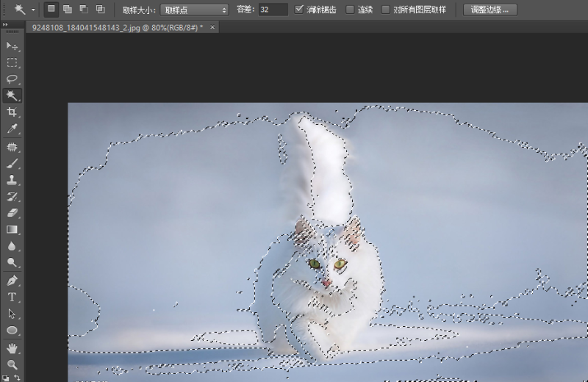Click Subtract from Selection mode icon
588x382 pixels.
pyautogui.click(x=84, y=10)
